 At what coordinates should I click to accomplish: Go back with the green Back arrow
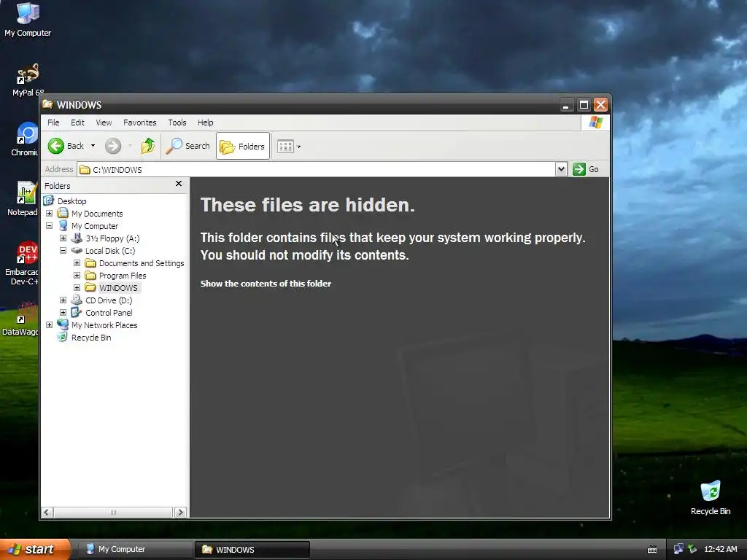click(66, 146)
